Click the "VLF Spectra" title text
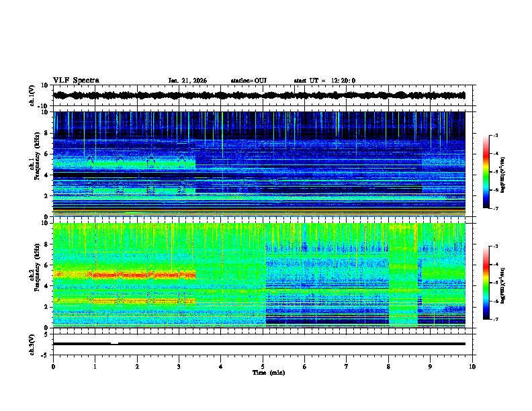Screen dimensions: 532x411 tap(76, 81)
